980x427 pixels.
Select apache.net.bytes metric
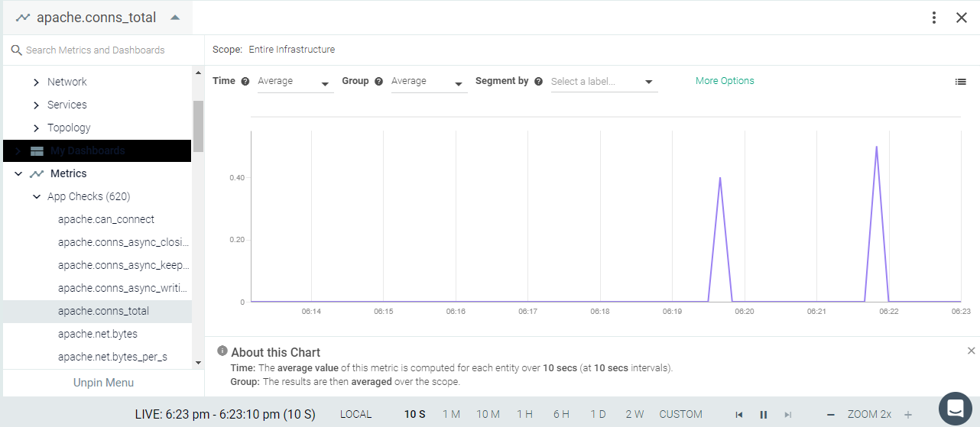point(98,334)
